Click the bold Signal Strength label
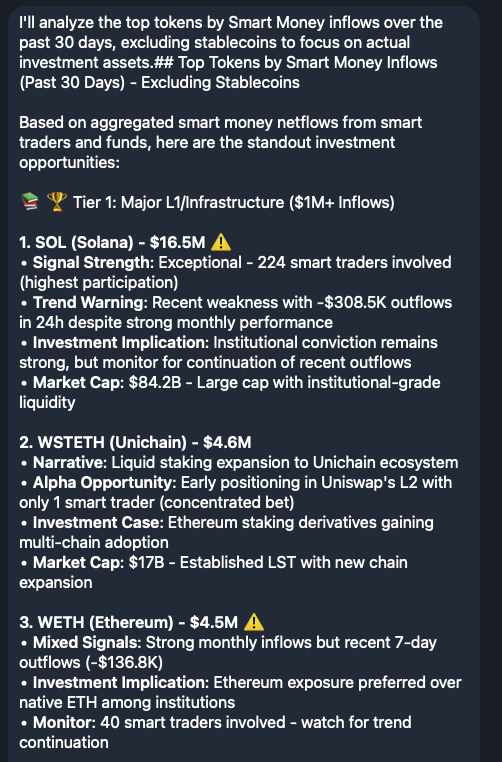This screenshot has width=502, height=762. click(x=92, y=262)
